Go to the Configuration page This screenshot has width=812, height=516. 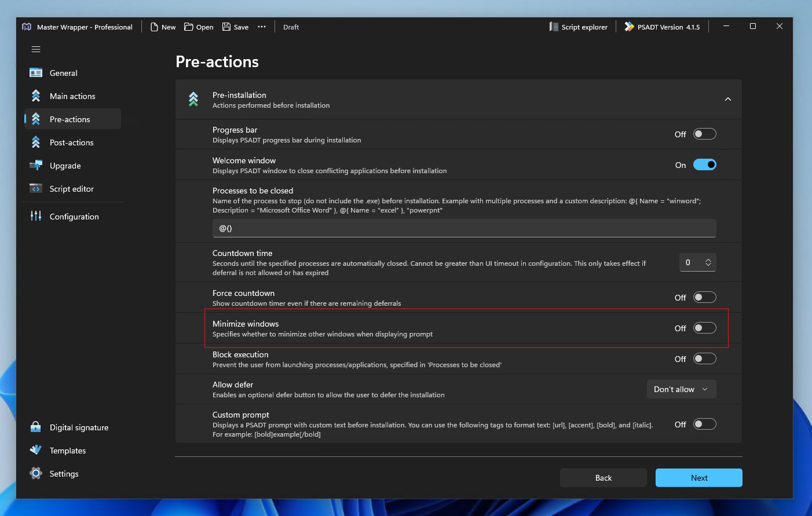pos(72,217)
